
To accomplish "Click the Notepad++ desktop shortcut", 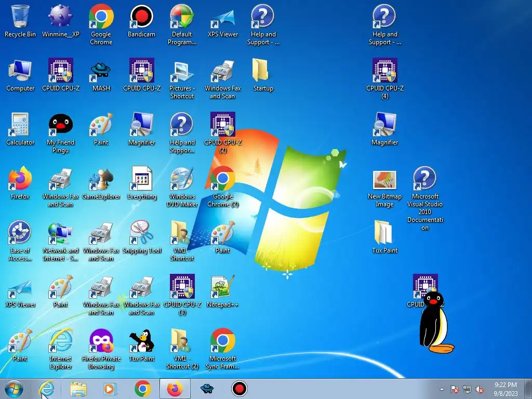I will (x=222, y=291).
